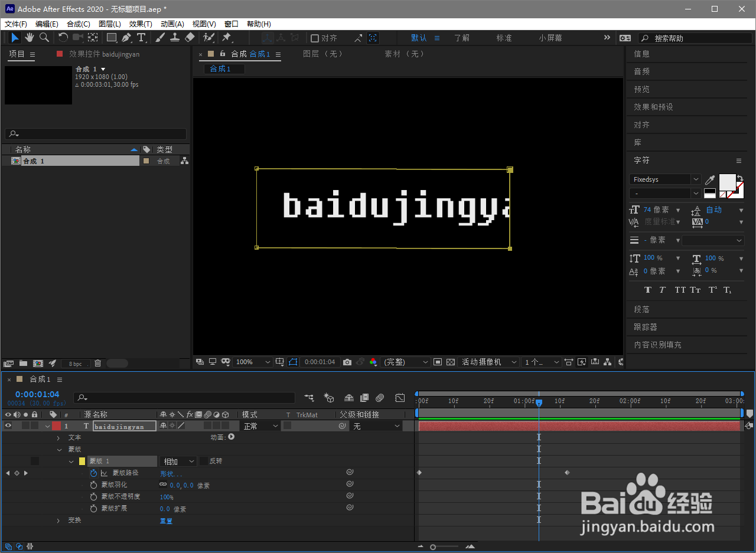Click the snapshot camera icon in viewer

[347, 362]
